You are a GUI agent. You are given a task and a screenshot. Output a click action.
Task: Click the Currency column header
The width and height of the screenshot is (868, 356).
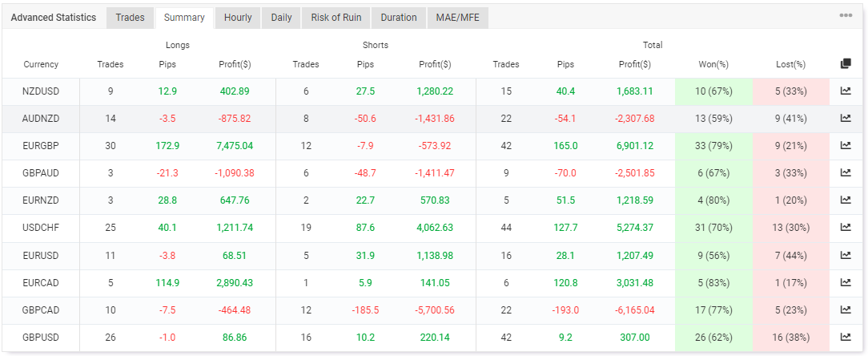(41, 64)
